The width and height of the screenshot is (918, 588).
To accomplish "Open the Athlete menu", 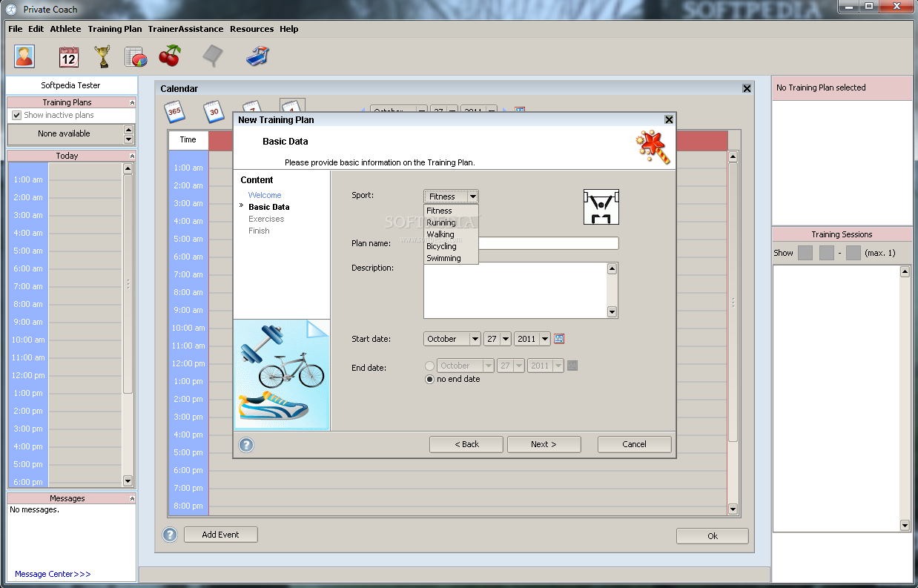I will (66, 29).
